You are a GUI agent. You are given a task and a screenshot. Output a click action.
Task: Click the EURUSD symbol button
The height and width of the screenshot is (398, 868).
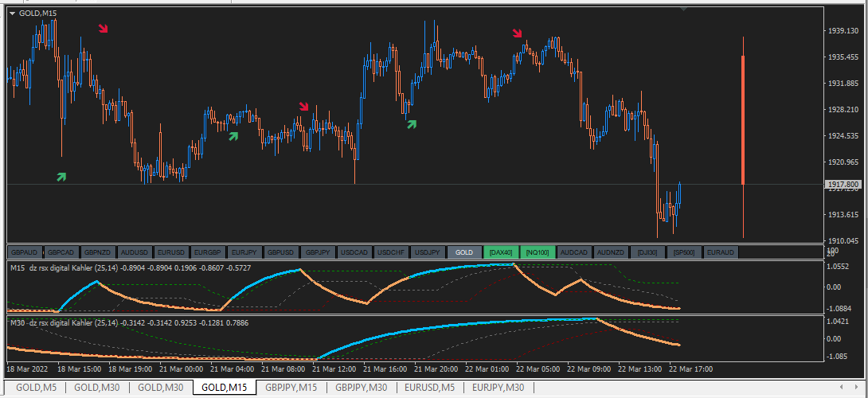(x=171, y=252)
